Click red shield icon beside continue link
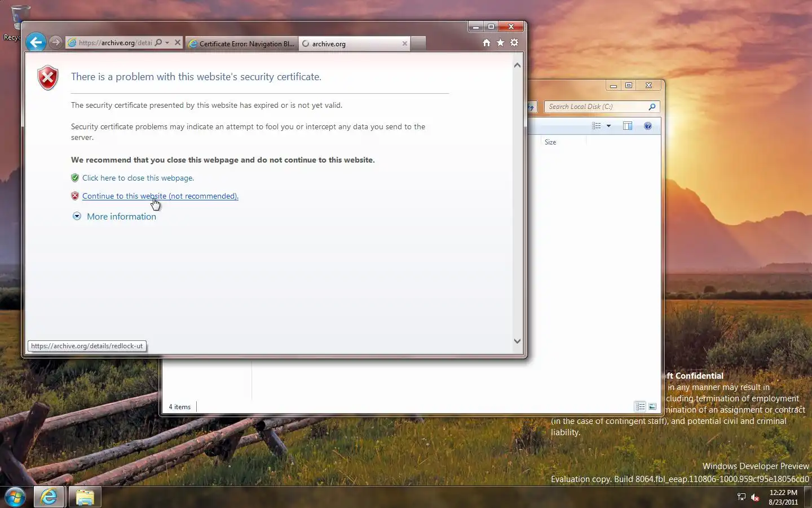 coord(75,196)
